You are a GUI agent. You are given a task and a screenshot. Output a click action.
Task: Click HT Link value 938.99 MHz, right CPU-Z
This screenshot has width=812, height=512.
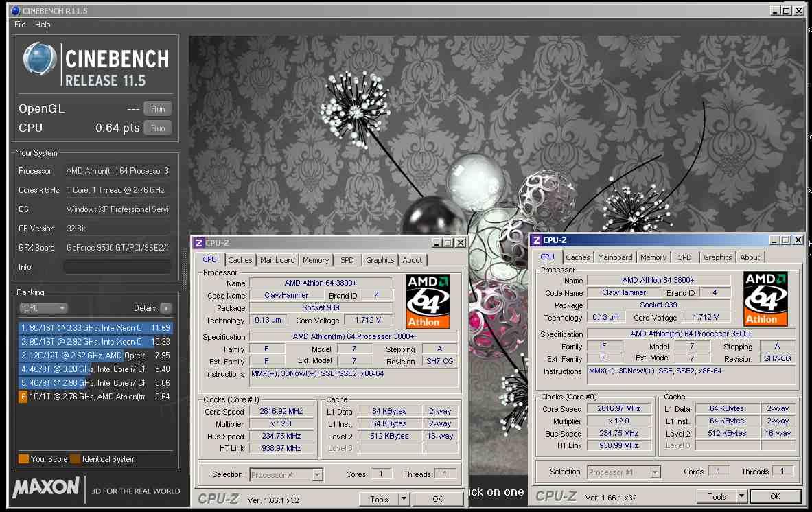[x=619, y=445]
